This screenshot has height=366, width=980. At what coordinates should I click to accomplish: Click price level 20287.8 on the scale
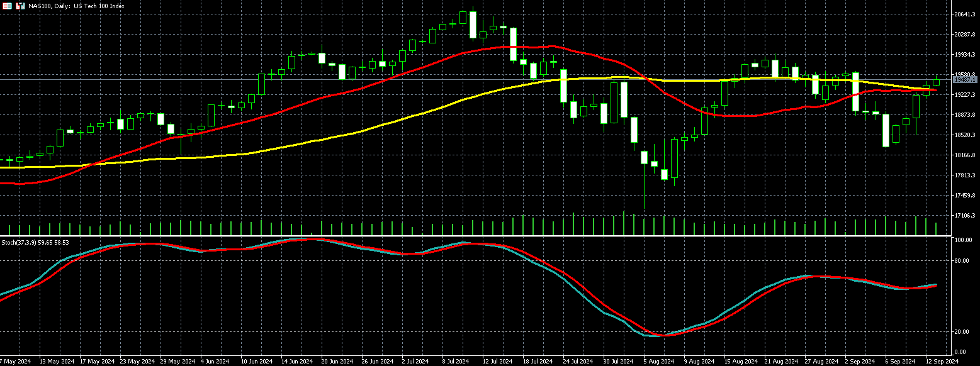964,34
